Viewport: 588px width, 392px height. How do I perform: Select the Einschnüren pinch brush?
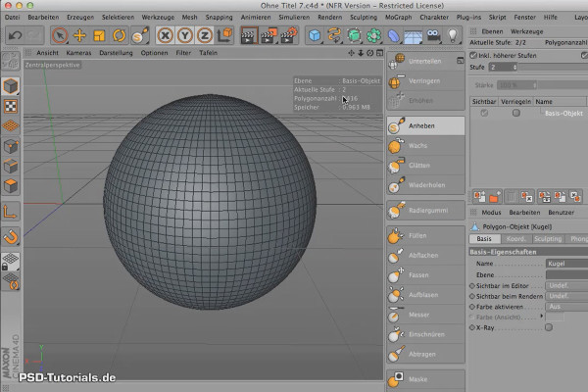pos(425,334)
